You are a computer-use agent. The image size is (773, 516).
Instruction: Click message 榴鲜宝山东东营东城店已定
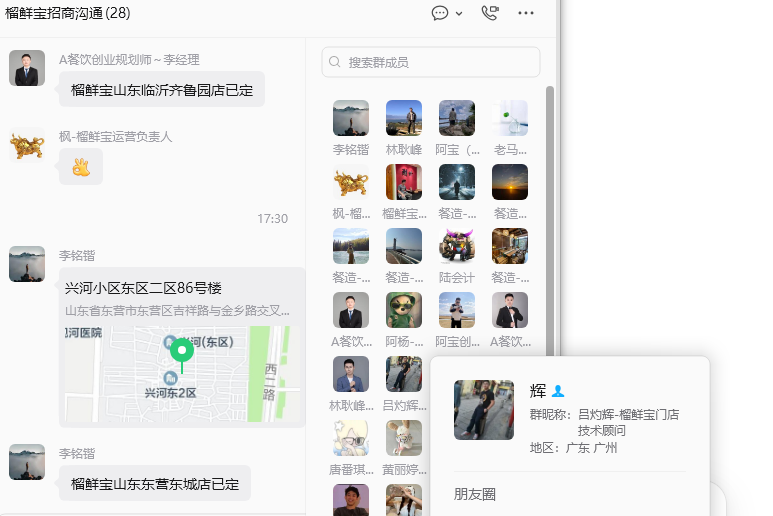[155, 483]
